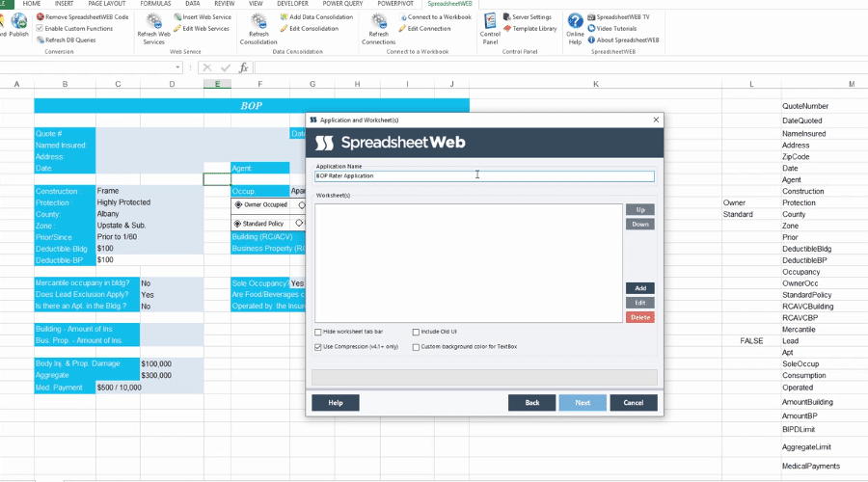
Task: Open the POWER QUERY ribbon tab
Action: (x=342, y=4)
